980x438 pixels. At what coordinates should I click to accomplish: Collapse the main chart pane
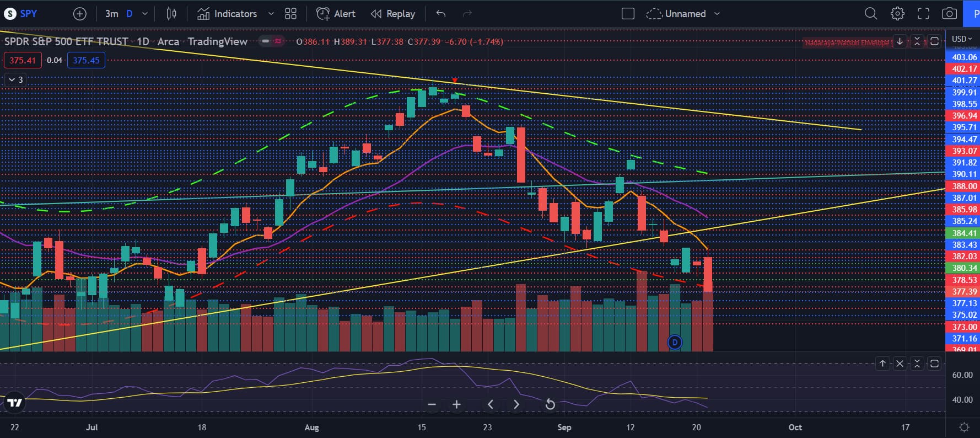point(917,41)
